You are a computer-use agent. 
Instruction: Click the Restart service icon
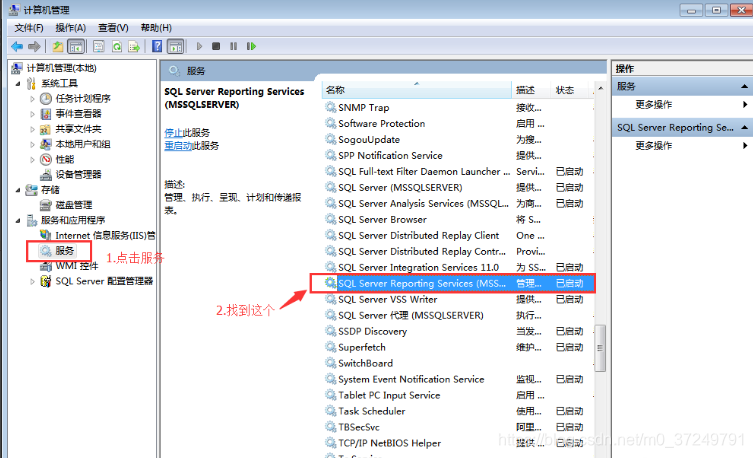point(251,47)
